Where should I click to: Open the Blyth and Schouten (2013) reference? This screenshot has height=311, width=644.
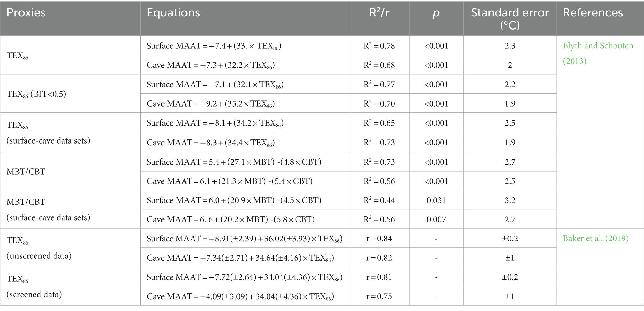click(598, 53)
